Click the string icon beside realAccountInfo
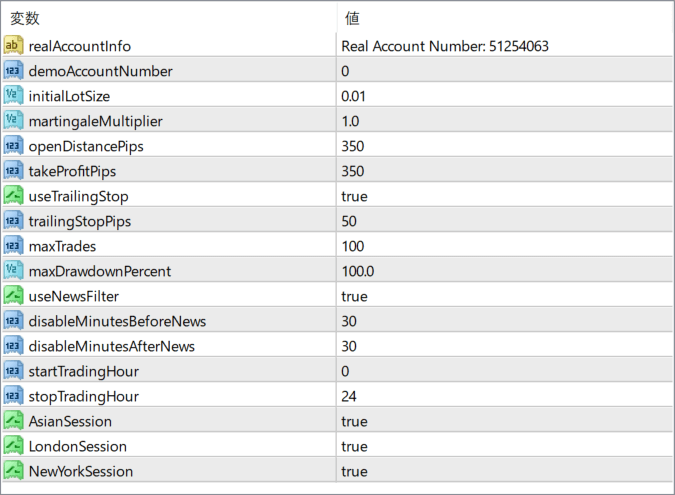 coord(13,46)
